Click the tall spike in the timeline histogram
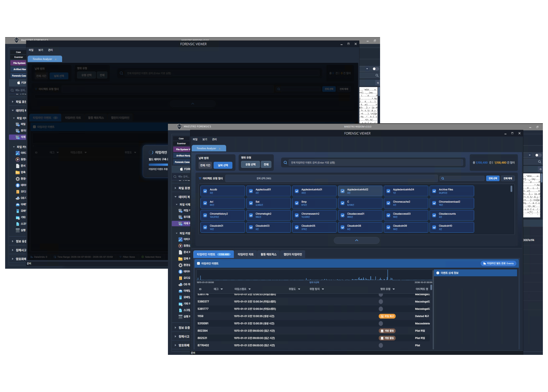Image resolution: width=548 pixels, height=392 pixels. coord(387,275)
